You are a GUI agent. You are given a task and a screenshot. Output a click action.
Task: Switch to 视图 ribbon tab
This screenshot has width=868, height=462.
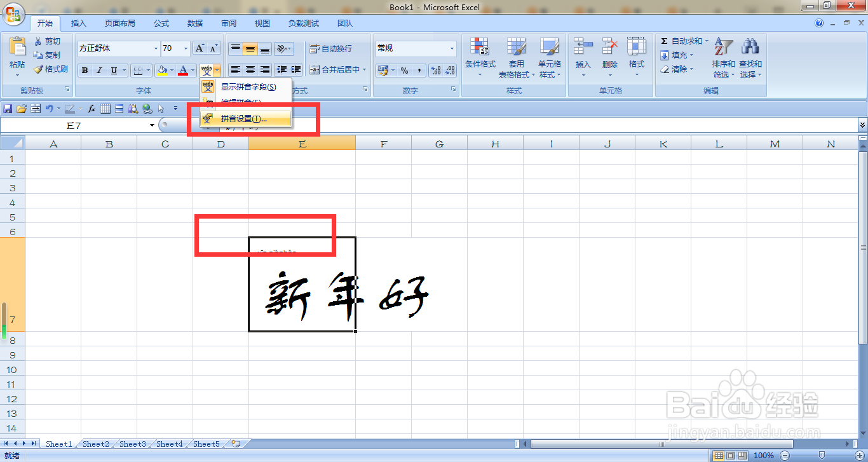pos(262,24)
